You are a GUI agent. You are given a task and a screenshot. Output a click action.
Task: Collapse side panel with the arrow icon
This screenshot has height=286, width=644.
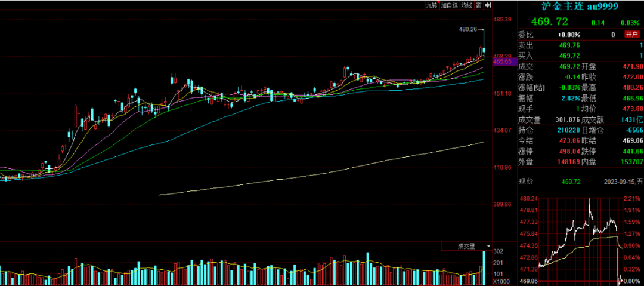click(488, 5)
